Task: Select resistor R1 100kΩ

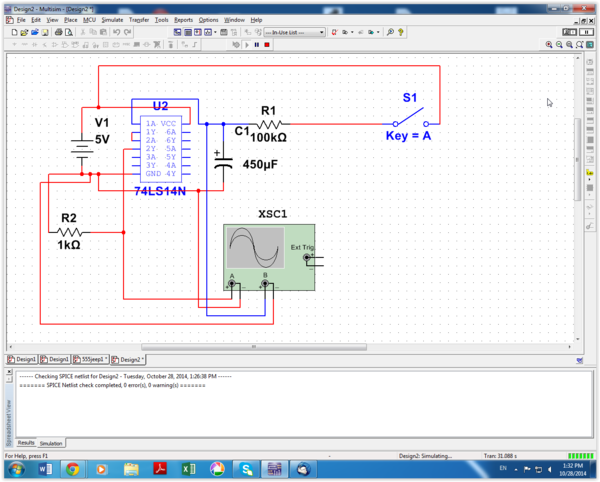Action: 270,124
